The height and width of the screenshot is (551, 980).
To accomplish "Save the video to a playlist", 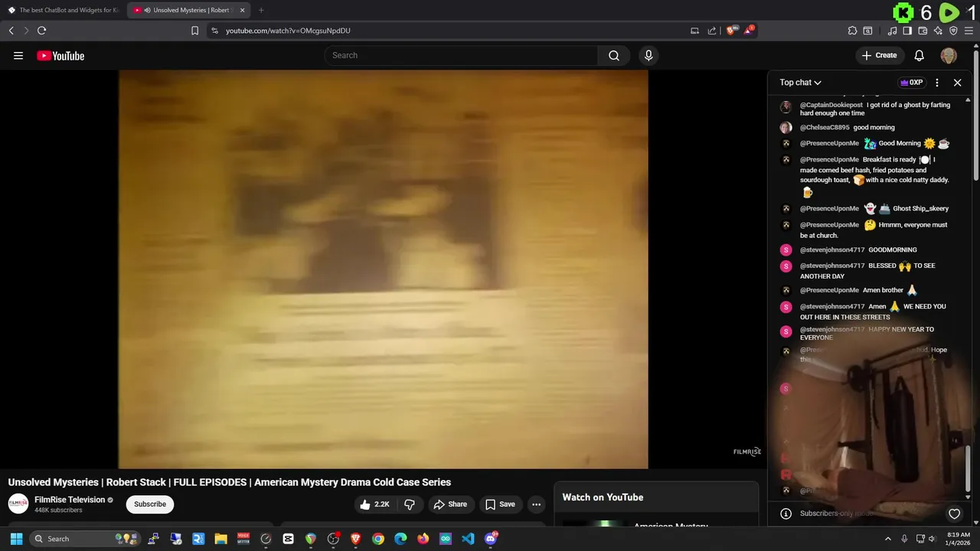I will coord(500,504).
